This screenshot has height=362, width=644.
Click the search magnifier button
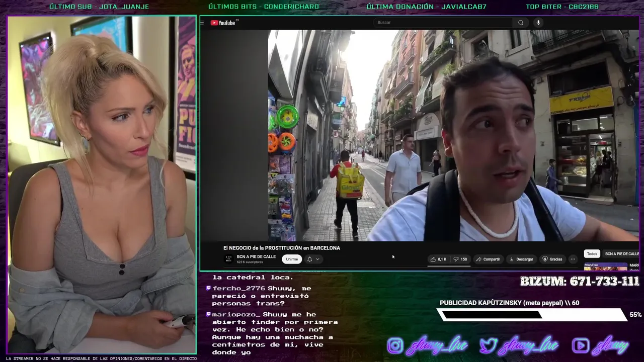521,23
